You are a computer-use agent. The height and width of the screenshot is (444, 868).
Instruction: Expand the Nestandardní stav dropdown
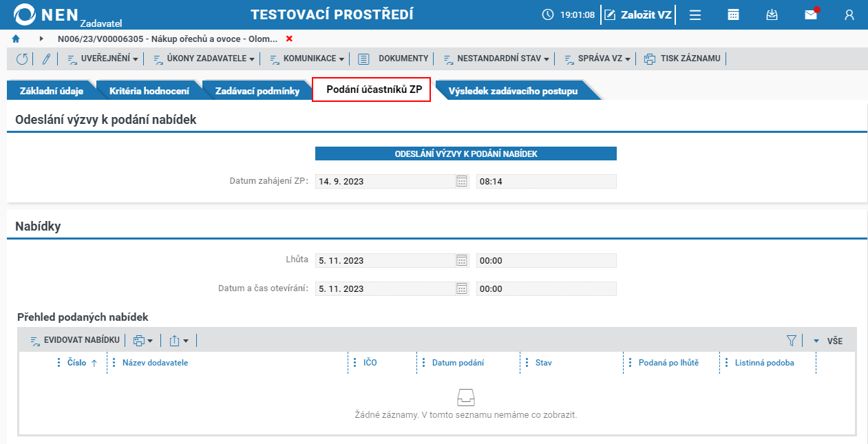tap(496, 59)
